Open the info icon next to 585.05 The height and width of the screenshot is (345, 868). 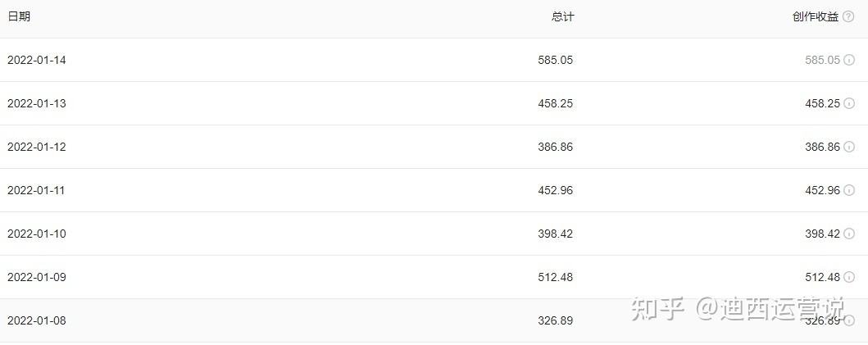848,60
